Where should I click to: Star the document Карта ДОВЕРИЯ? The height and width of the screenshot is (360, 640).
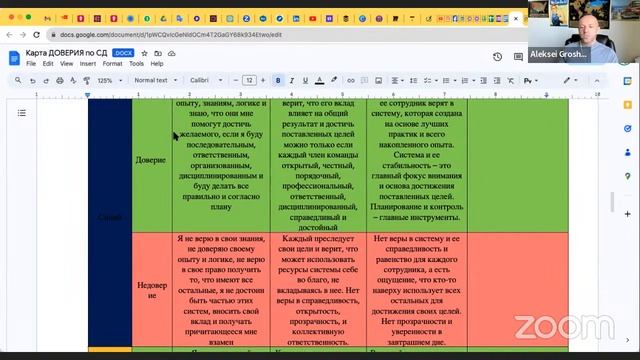tap(144, 53)
